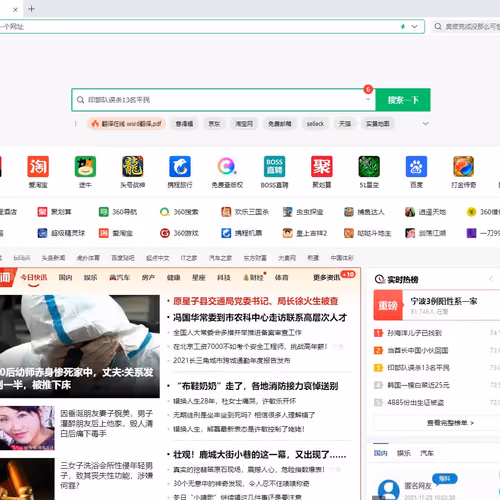The height and width of the screenshot is (500, 500).
Task: Click the 天猫 hot keyword pill
Action: pos(345,124)
